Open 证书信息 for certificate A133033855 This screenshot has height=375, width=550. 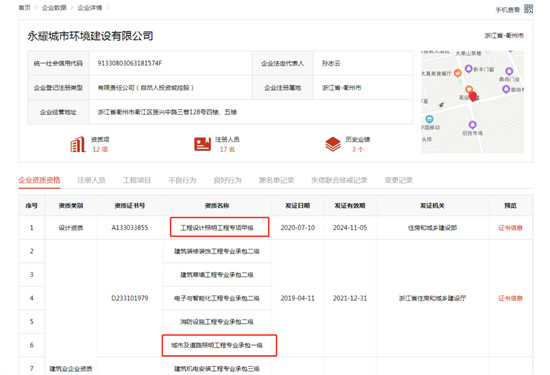tap(510, 228)
